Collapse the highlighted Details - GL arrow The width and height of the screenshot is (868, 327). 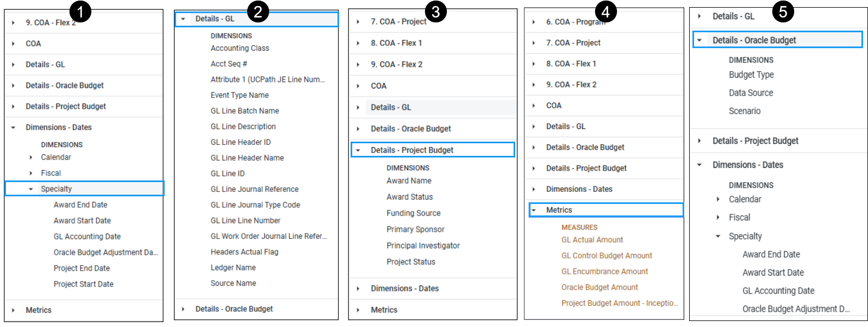(183, 19)
